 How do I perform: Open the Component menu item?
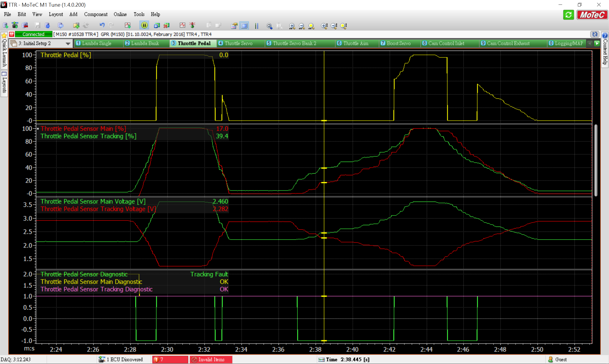click(95, 15)
